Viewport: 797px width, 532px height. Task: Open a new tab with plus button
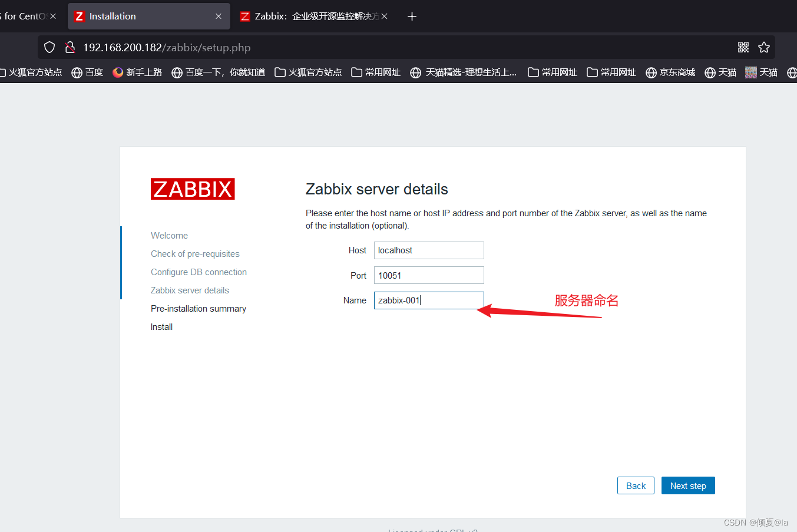412,16
